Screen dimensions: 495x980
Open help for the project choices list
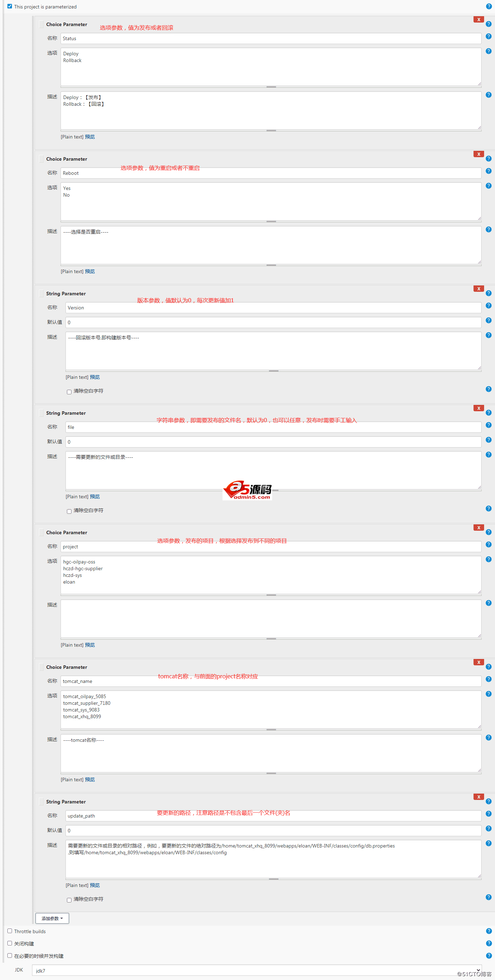[489, 560]
